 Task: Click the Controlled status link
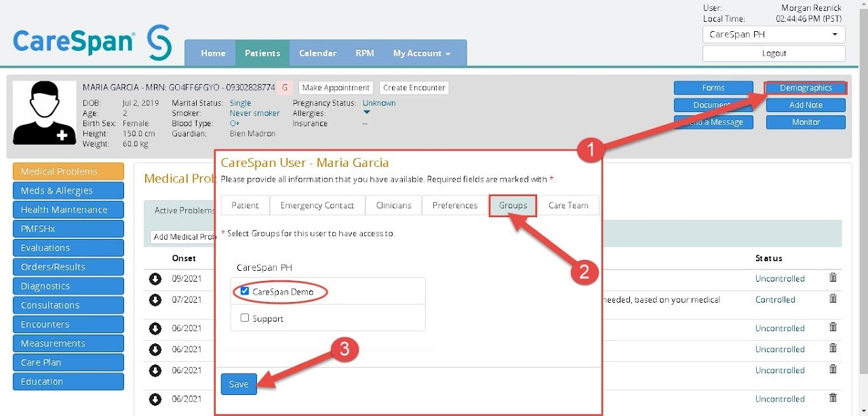point(775,299)
